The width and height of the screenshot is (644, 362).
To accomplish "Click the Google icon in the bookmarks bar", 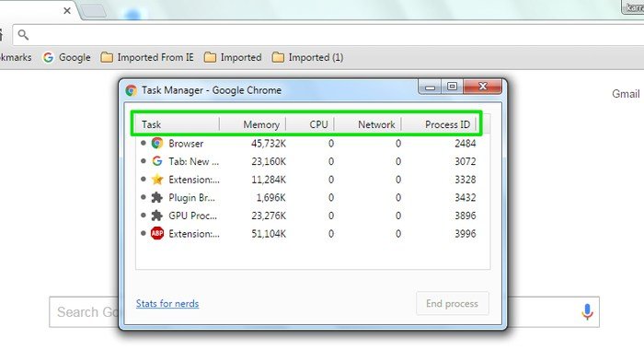I will [48, 57].
